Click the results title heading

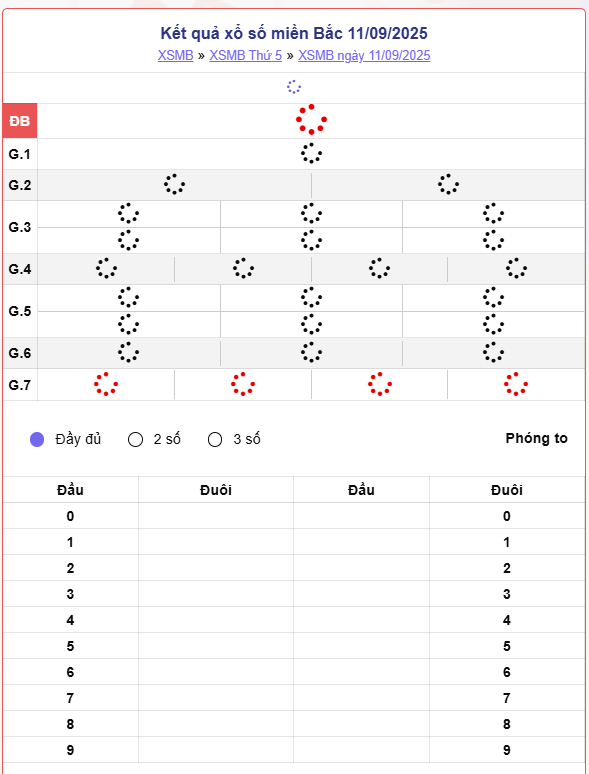click(x=294, y=33)
